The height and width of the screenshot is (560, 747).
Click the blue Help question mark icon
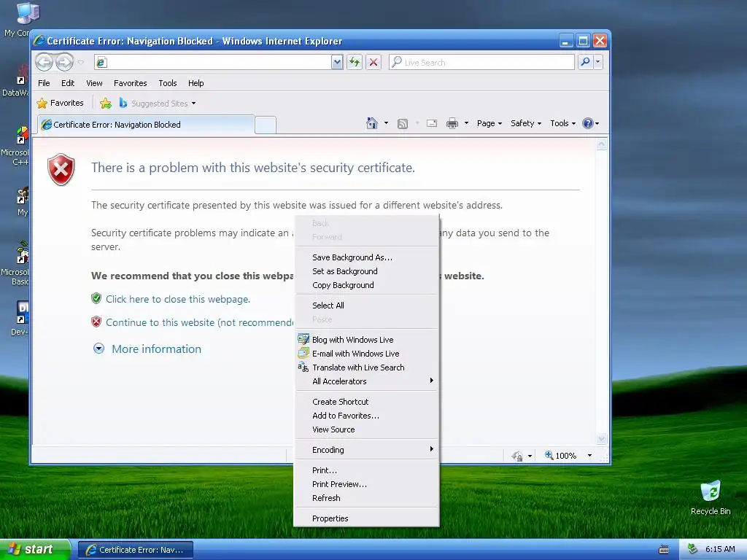click(588, 123)
